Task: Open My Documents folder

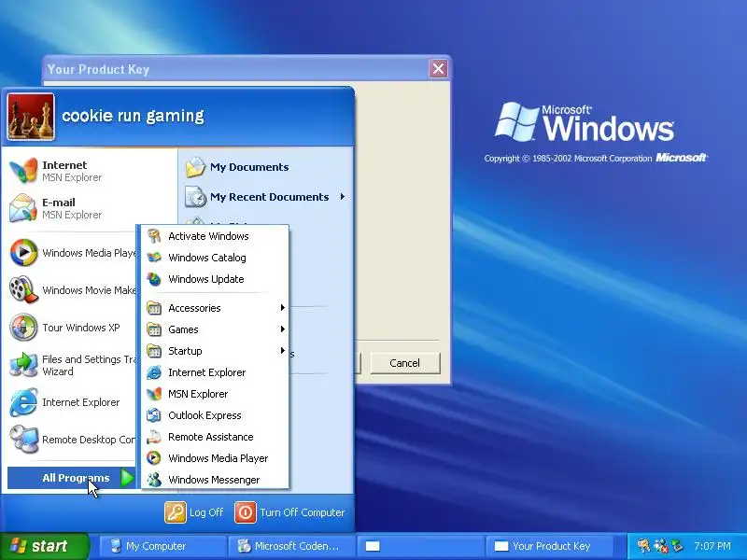Action: (266, 167)
